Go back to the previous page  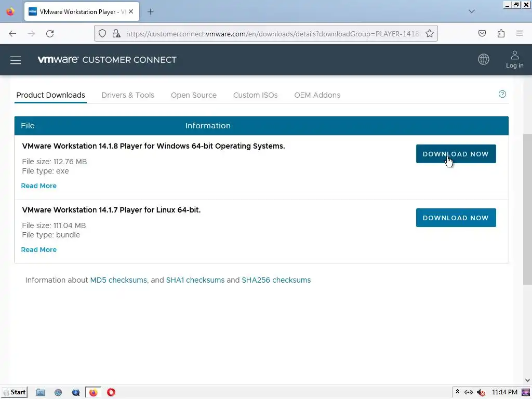pyautogui.click(x=12, y=34)
